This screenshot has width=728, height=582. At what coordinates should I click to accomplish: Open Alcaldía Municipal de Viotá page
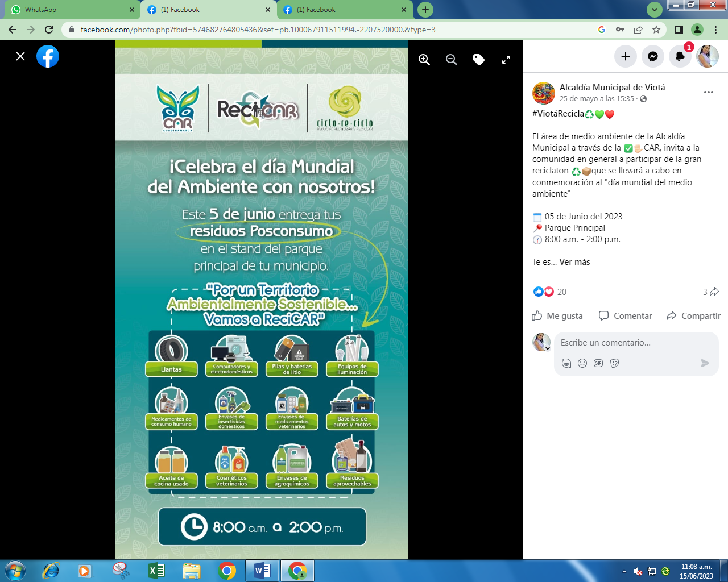[612, 88]
